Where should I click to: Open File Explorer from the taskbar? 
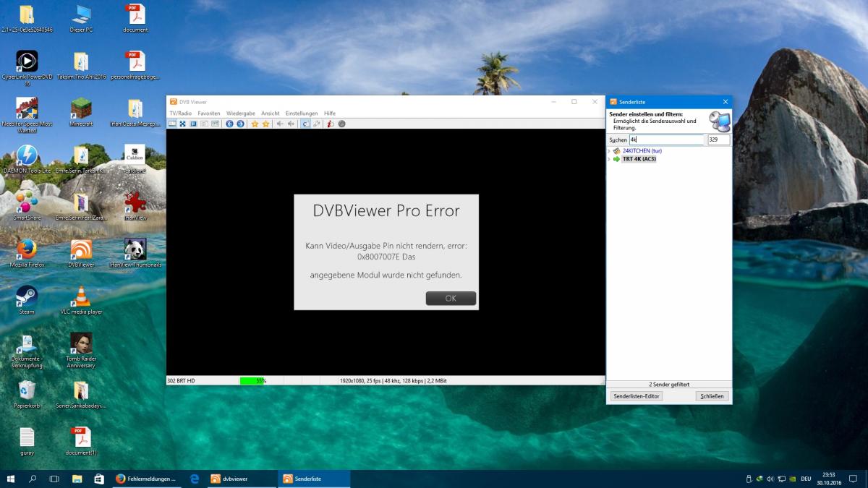(77, 479)
